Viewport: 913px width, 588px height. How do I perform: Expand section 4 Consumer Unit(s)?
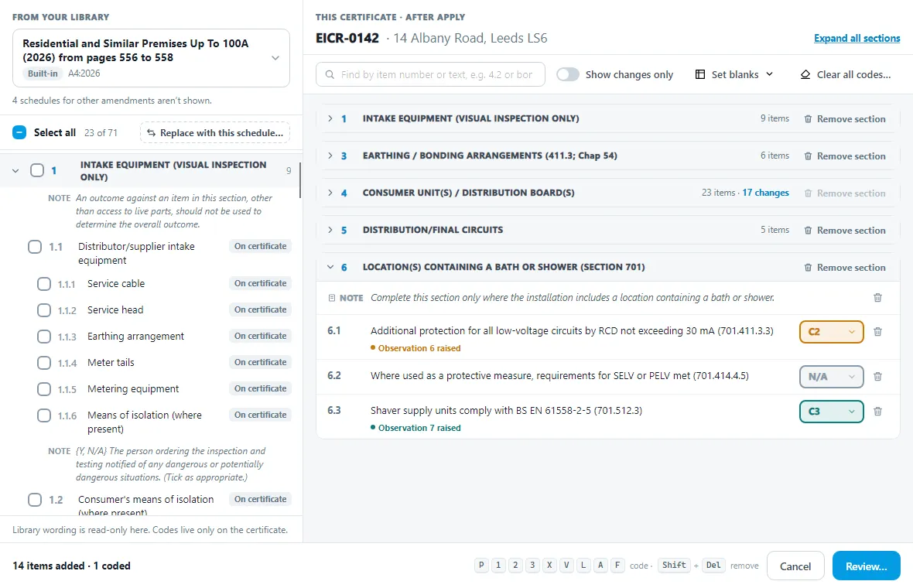pyautogui.click(x=330, y=193)
